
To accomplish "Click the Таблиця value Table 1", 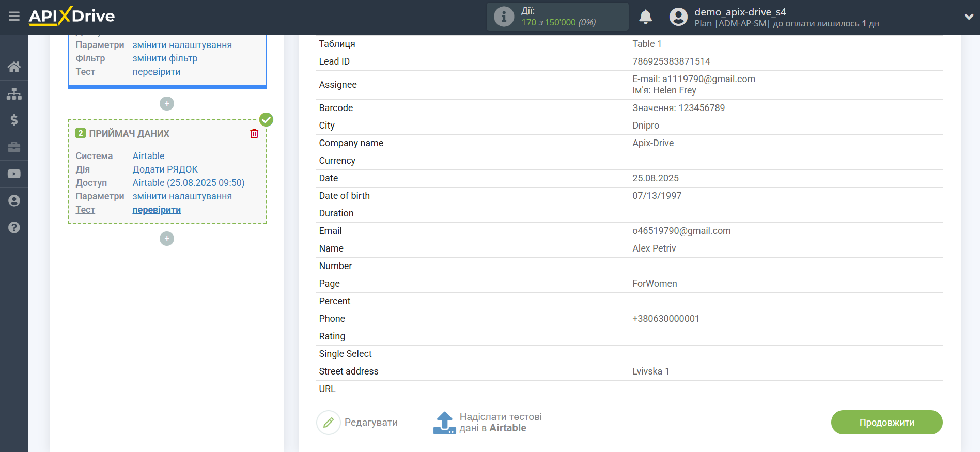I will tap(647, 44).
